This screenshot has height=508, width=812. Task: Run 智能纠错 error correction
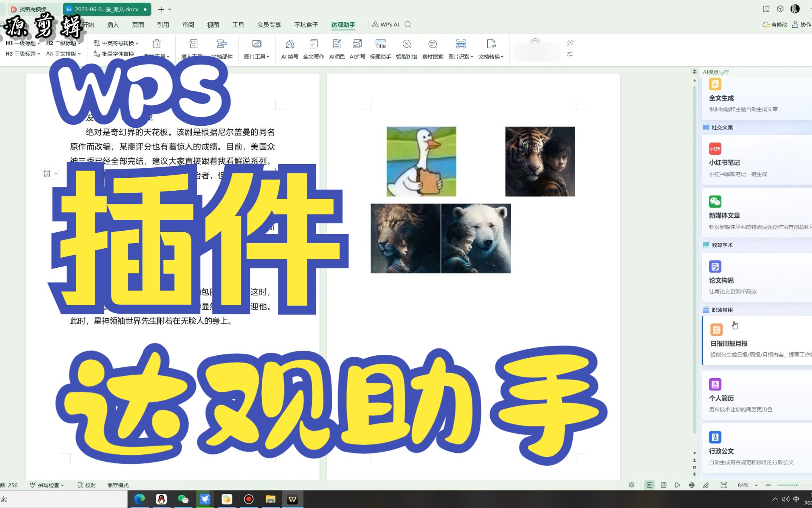406,49
